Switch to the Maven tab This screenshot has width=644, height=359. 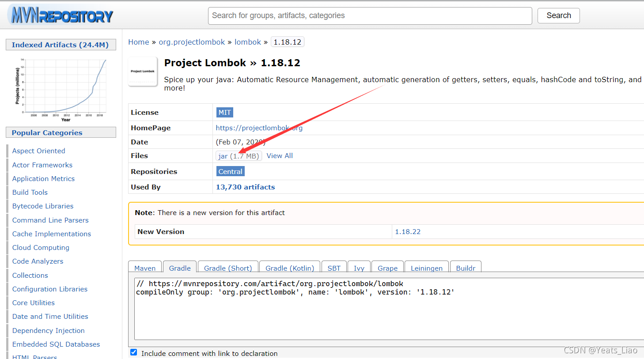[x=145, y=268]
